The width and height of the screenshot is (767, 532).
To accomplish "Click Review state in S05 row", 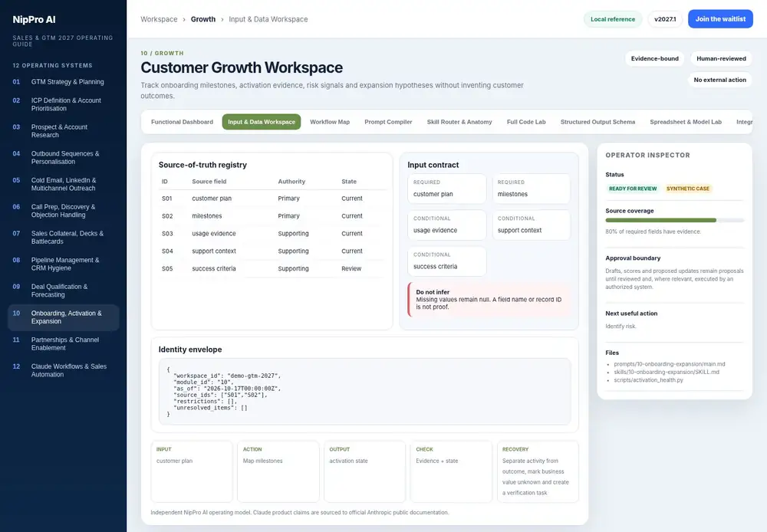I will pyautogui.click(x=351, y=269).
